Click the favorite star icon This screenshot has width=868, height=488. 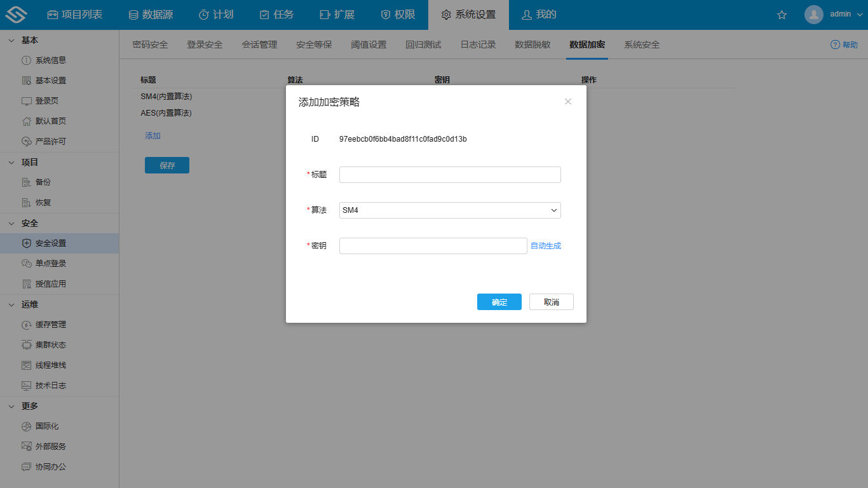(x=782, y=14)
